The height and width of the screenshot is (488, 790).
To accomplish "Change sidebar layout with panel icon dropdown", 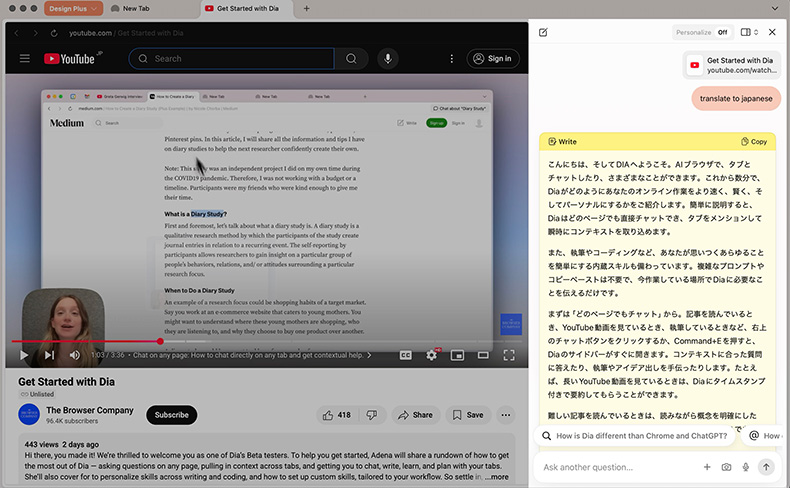I will coord(749,32).
